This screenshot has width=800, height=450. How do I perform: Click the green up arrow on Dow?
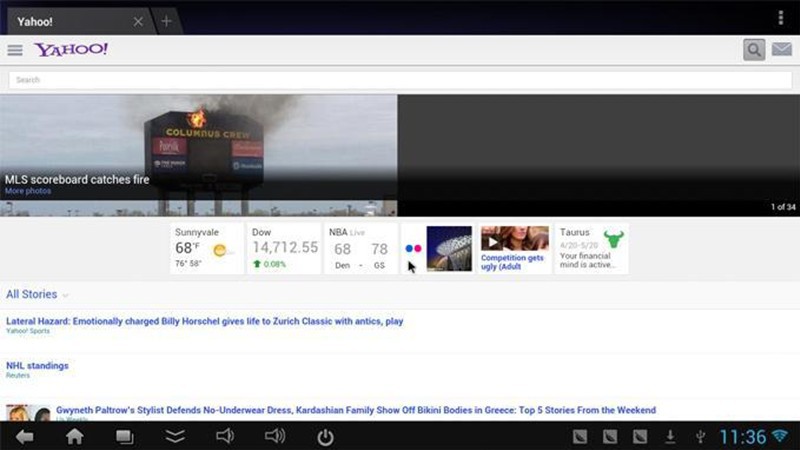pyautogui.click(x=257, y=264)
